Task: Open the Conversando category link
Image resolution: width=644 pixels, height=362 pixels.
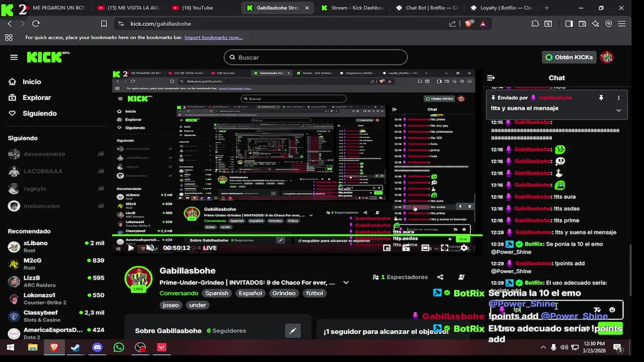Action: (x=179, y=293)
